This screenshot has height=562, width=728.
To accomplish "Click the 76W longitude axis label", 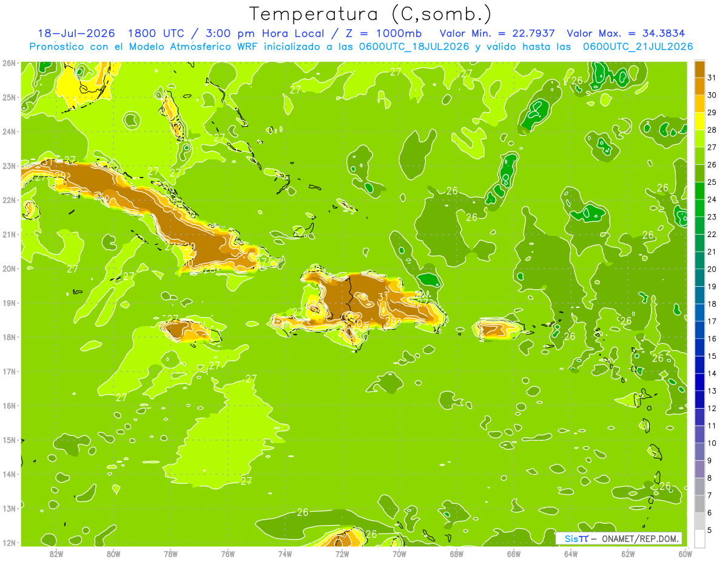I will coord(227,554).
